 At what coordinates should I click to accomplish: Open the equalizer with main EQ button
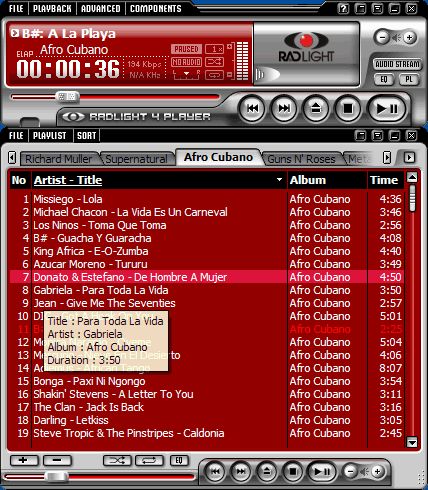pyautogui.click(x=384, y=79)
